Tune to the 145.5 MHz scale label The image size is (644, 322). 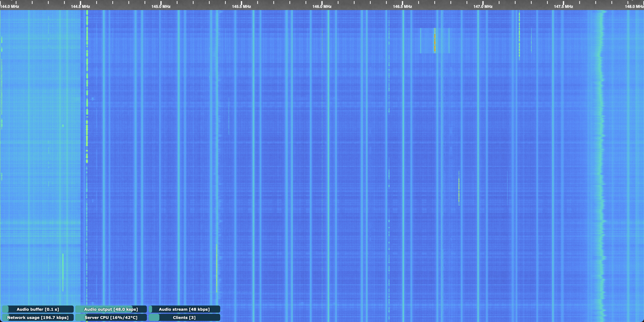[241, 6]
